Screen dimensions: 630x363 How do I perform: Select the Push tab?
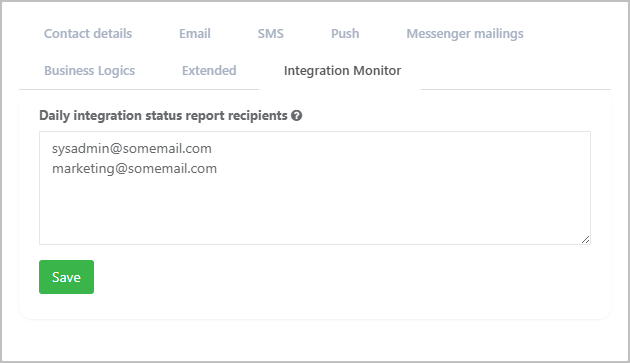tap(345, 33)
